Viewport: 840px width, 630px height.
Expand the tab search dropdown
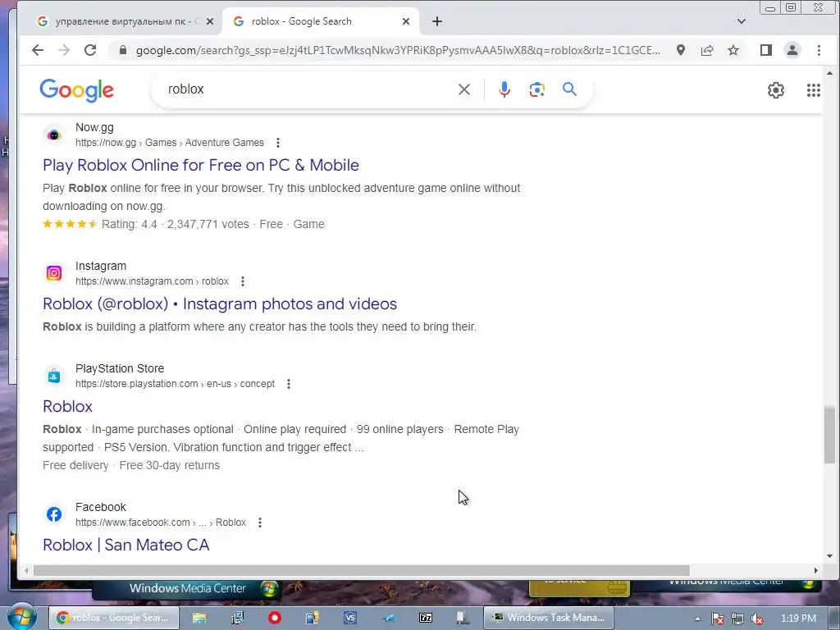(x=742, y=21)
